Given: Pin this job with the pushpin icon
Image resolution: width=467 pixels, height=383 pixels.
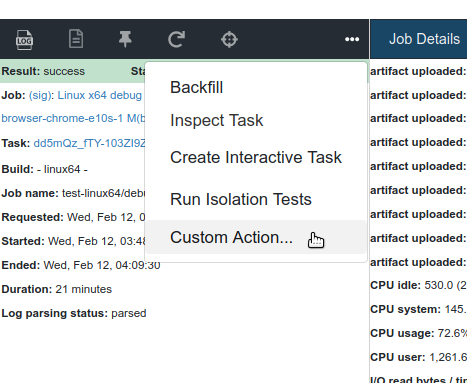Looking at the screenshot, I should (125, 39).
